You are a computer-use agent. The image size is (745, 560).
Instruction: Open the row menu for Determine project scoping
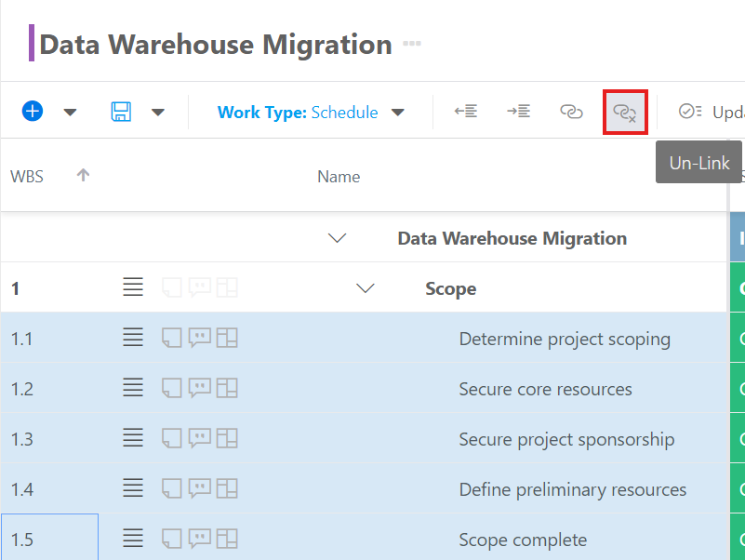tap(133, 338)
